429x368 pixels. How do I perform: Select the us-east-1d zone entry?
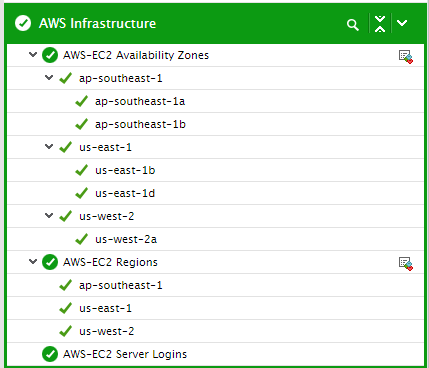[125, 193]
